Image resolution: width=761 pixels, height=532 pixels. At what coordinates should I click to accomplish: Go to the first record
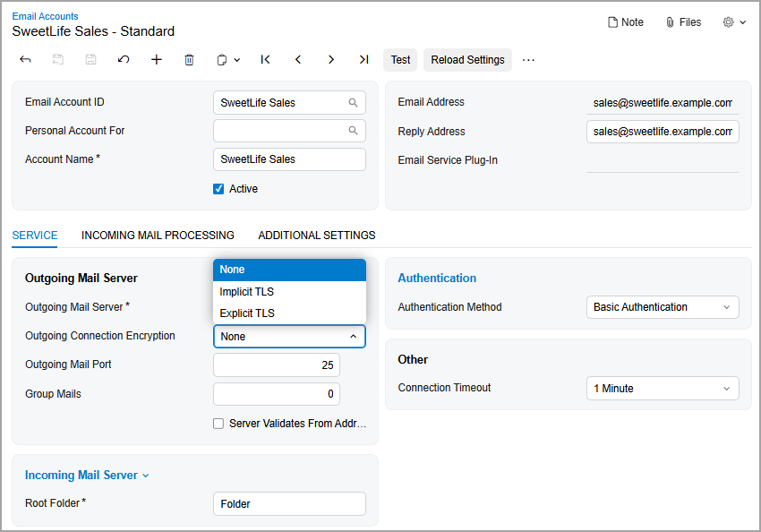click(266, 60)
